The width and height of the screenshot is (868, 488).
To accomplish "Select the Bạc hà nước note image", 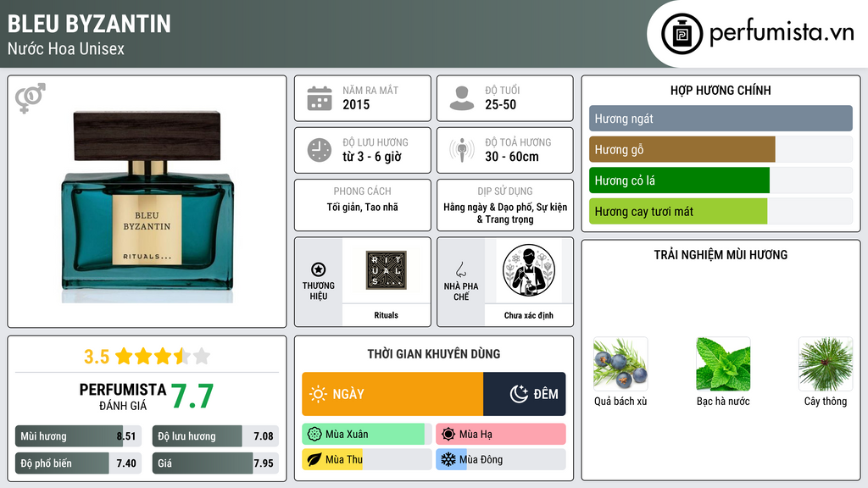I will [723, 364].
